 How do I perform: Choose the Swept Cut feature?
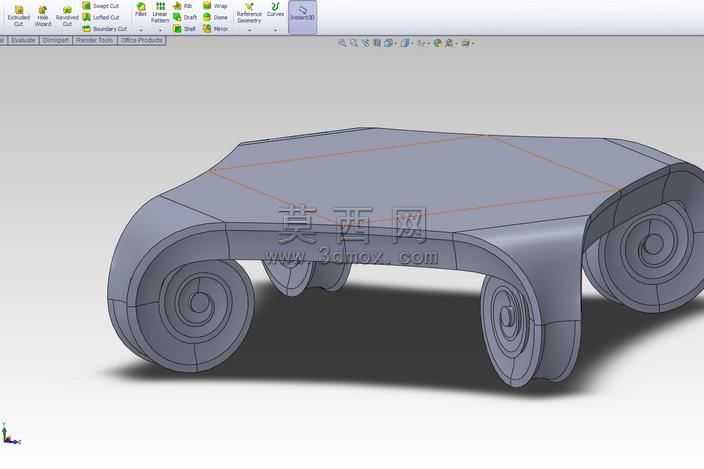tap(101, 6)
